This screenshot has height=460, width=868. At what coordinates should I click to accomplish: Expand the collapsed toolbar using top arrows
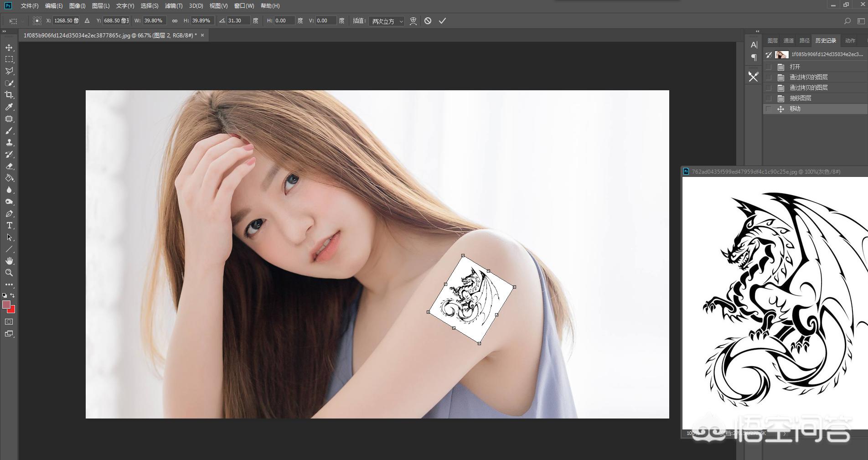4,31
